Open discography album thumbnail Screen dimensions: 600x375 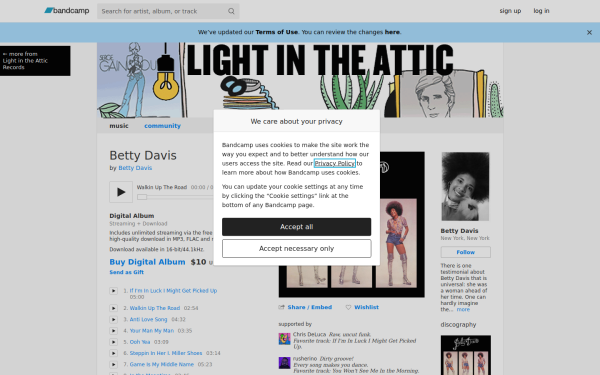466,355
